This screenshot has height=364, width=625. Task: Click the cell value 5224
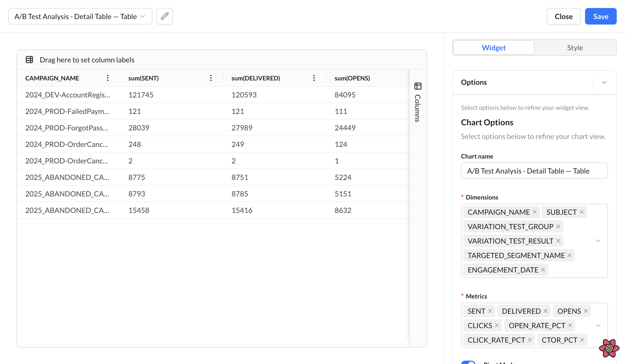tap(343, 177)
